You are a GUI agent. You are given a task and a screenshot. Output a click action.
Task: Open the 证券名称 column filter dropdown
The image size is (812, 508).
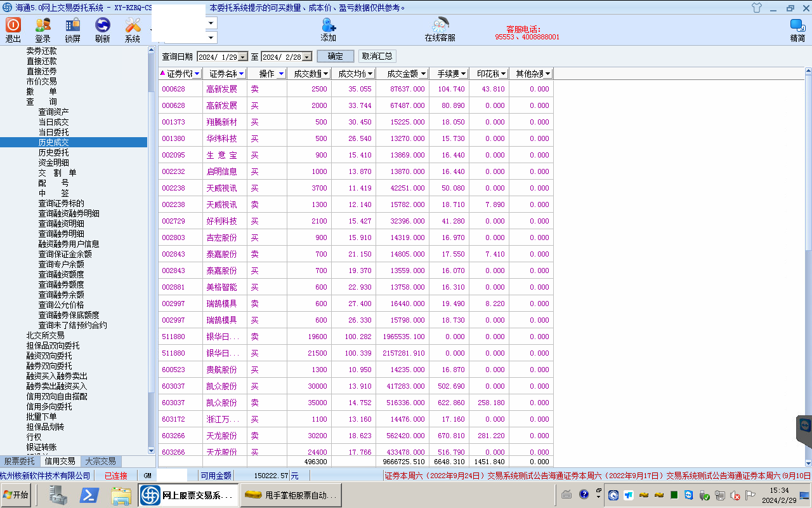241,74
